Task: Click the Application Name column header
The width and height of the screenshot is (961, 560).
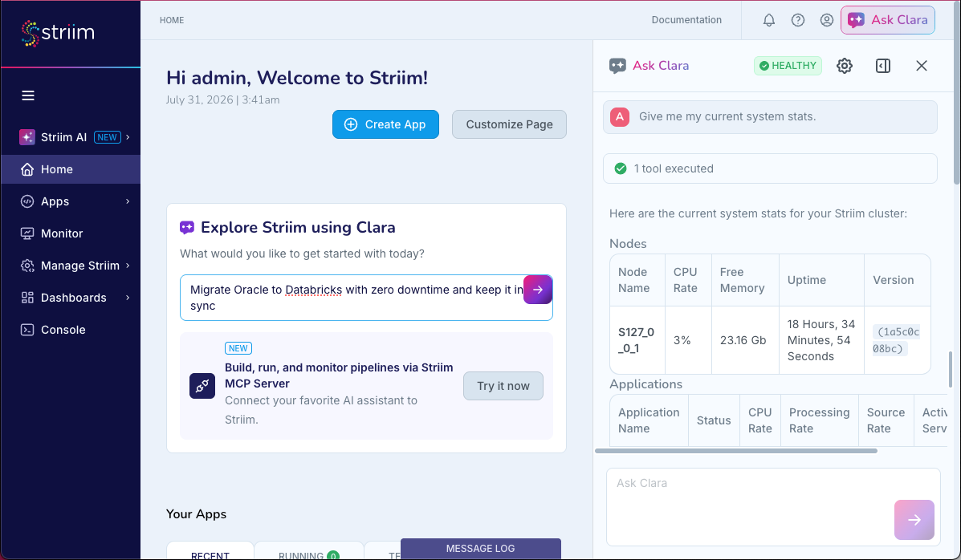Action: tap(649, 420)
